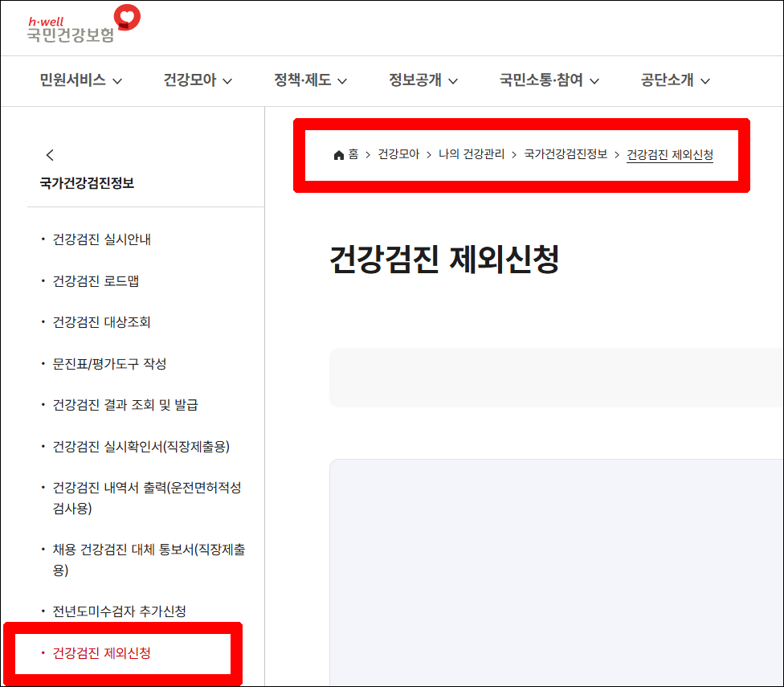Expand the 정보공개 menu chevron
Screen dimensions: 784x687
point(453,81)
